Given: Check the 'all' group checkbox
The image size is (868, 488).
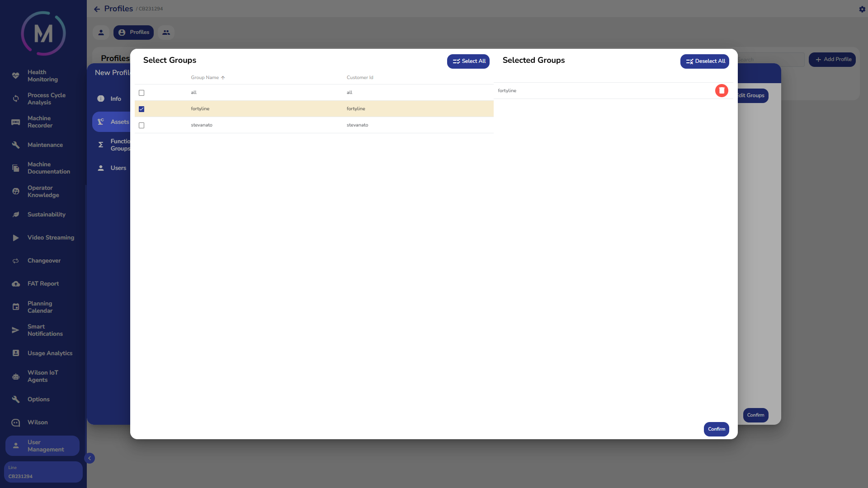Looking at the screenshot, I should point(142,93).
